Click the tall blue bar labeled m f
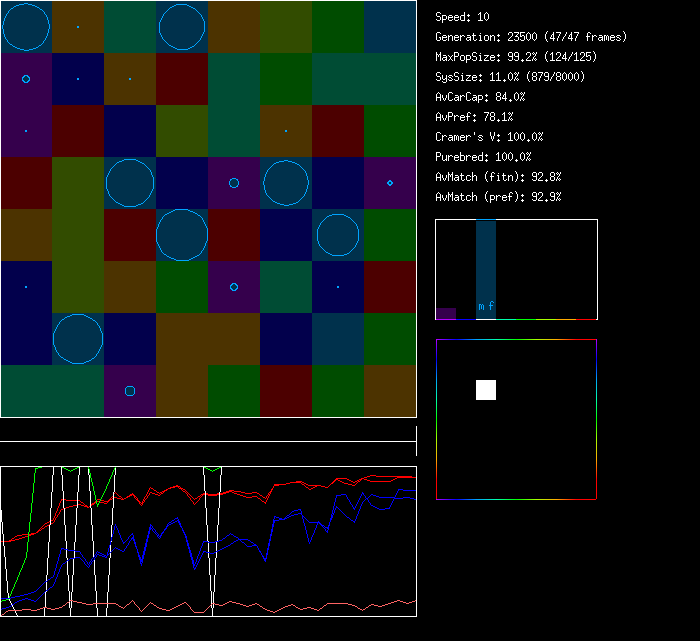 pos(486,269)
